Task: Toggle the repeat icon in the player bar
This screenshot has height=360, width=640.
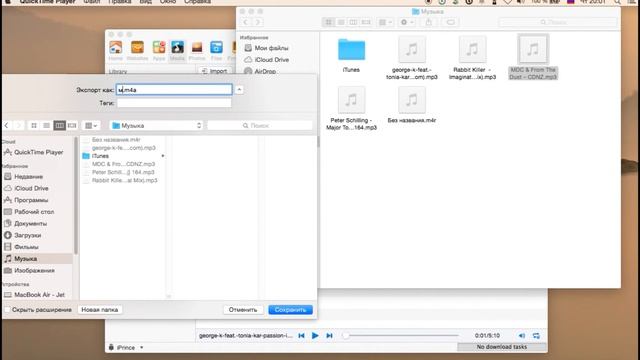Action: click(536, 336)
